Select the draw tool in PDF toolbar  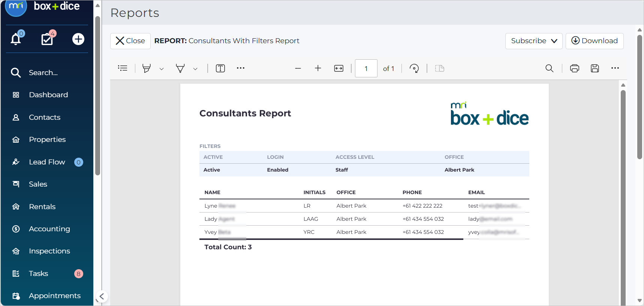point(180,68)
